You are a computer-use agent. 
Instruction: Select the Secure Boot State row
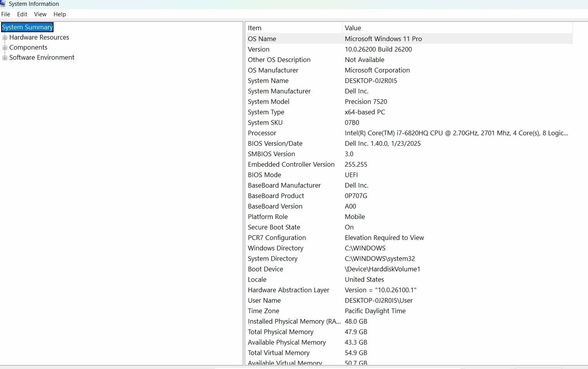[409, 227]
